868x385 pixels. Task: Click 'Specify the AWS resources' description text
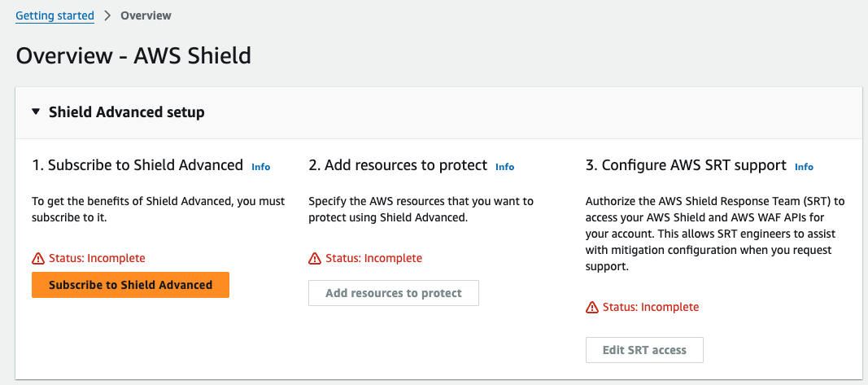click(x=421, y=209)
